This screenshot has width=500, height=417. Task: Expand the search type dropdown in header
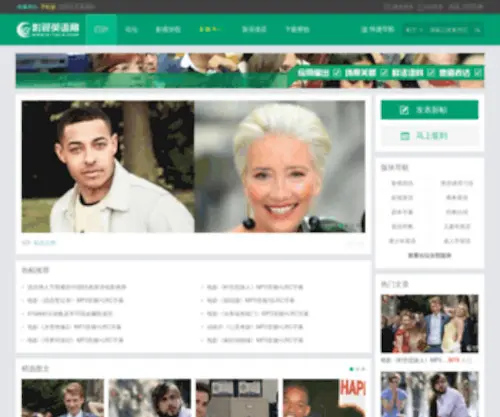pos(414,30)
